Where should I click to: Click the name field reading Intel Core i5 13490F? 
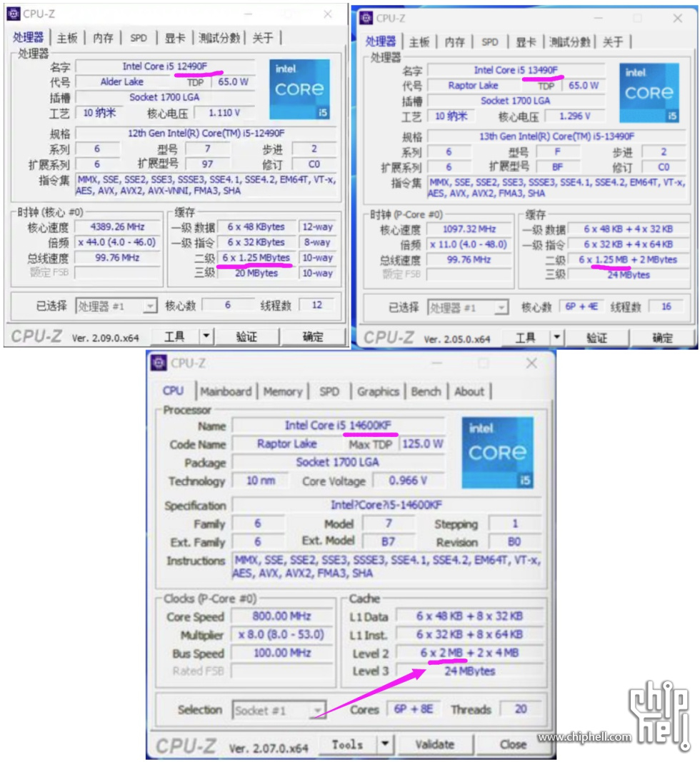516,70
